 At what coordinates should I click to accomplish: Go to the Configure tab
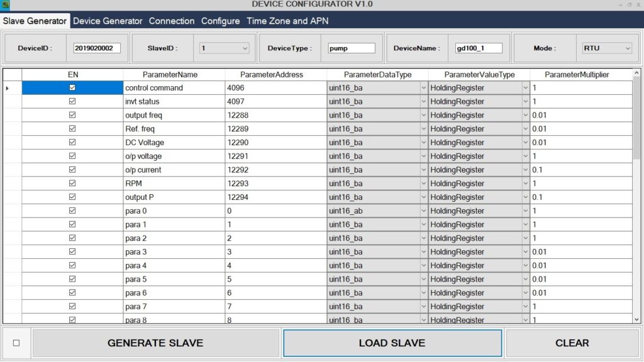pos(221,21)
